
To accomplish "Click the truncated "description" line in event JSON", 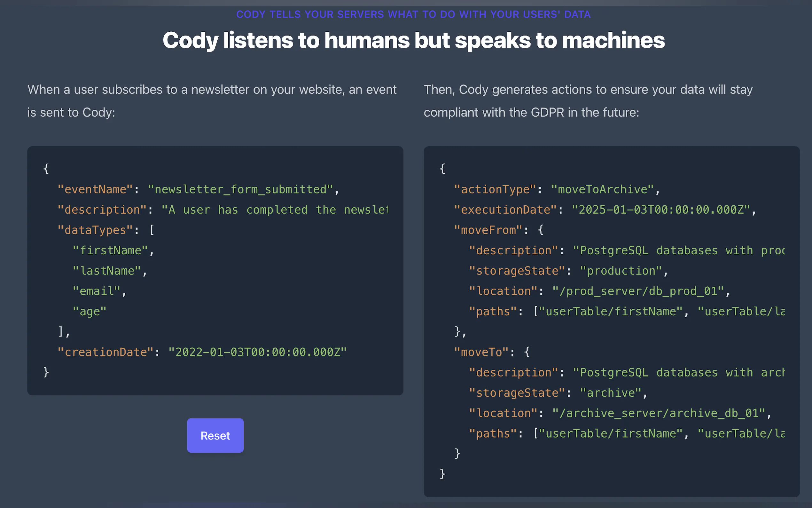I will [223, 210].
